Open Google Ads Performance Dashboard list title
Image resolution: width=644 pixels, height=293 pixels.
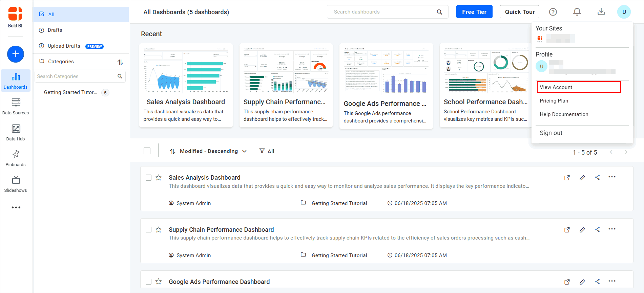[219, 282]
